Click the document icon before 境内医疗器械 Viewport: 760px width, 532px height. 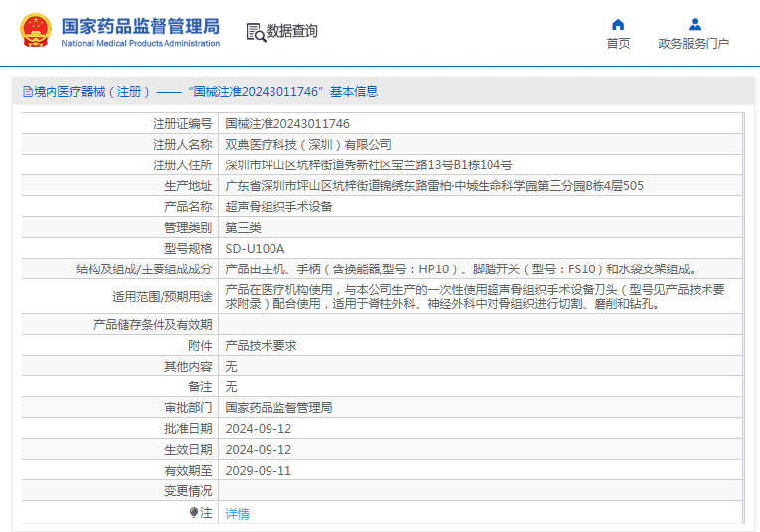[x=28, y=91]
